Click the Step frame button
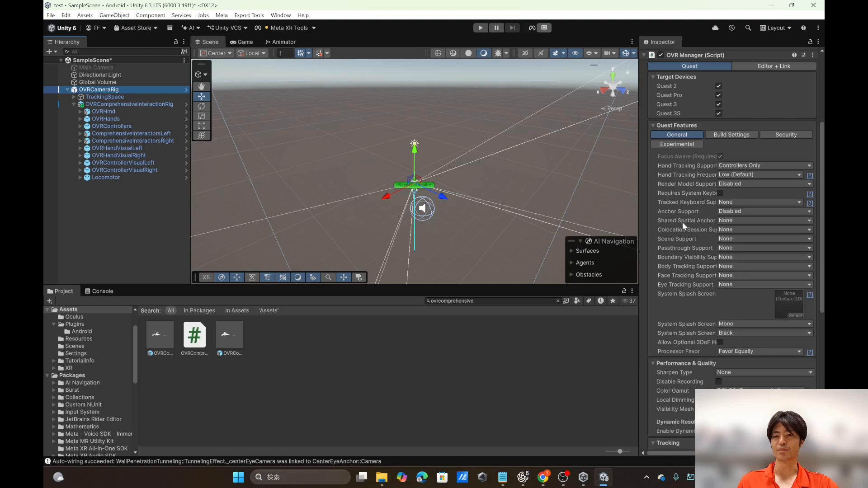The height and width of the screenshot is (488, 868). [x=512, y=28]
